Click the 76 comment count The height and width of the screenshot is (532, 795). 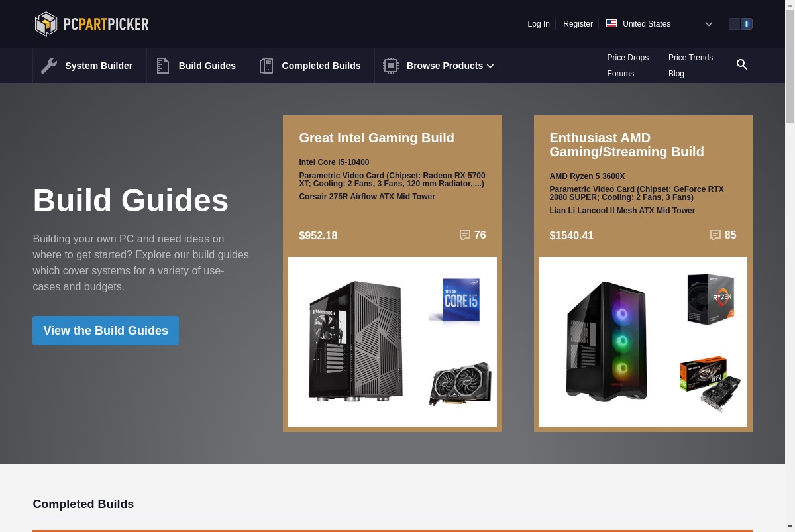[x=480, y=235]
